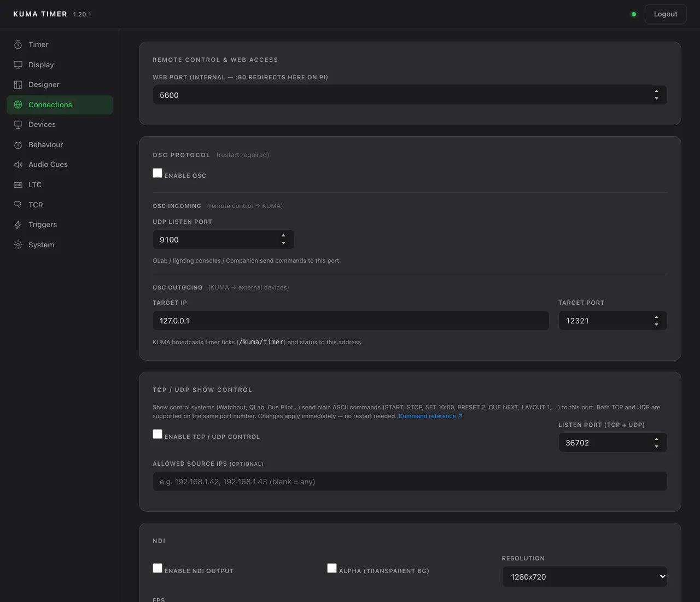
Task: Click the KUMA TIMER title
Action: coord(40,14)
